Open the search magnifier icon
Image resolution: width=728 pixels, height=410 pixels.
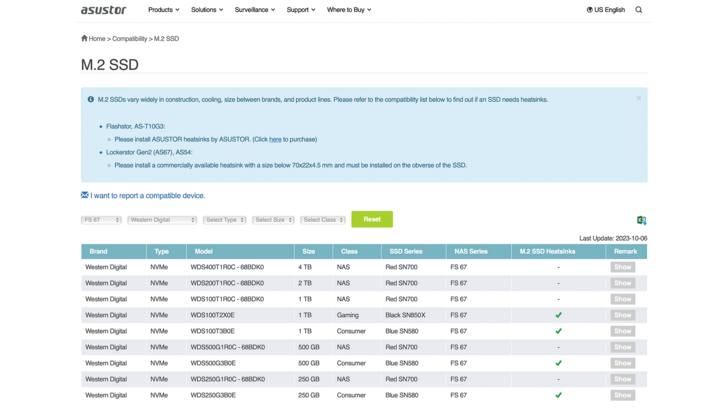639,10
